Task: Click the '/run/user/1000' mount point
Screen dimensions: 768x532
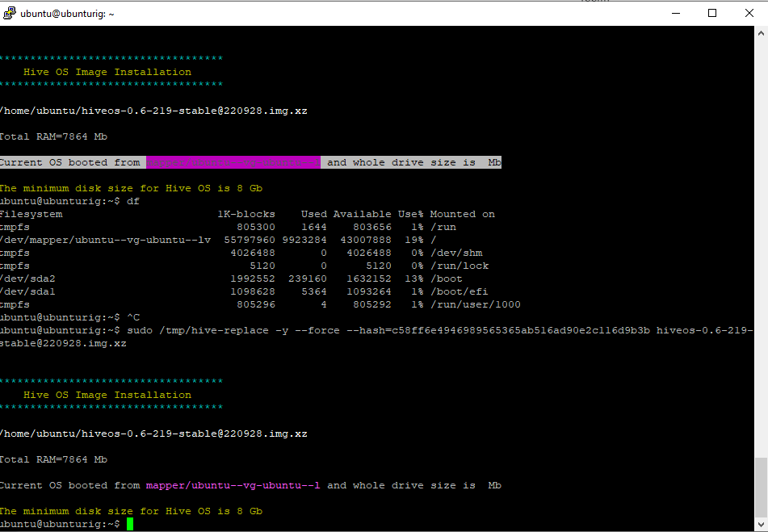Action: point(475,304)
